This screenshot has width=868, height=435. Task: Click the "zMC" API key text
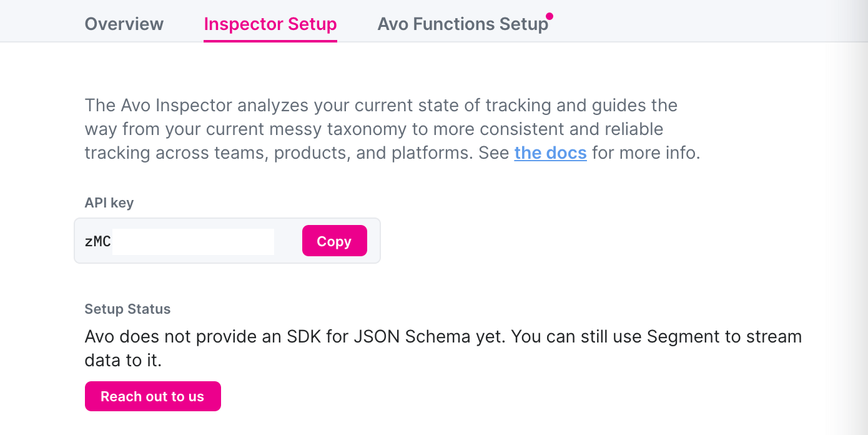(x=97, y=241)
